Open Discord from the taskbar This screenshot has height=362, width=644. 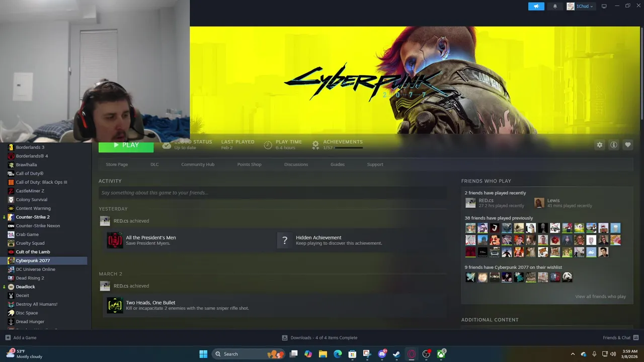pos(382,354)
